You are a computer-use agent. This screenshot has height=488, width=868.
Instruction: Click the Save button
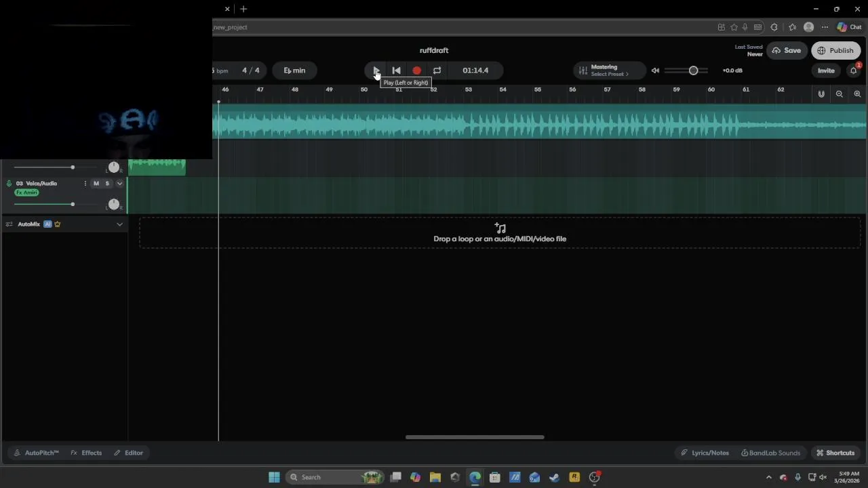point(787,51)
